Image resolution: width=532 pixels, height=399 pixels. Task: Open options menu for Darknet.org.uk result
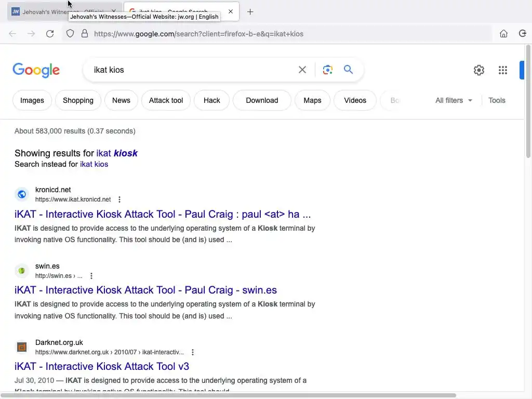click(x=193, y=352)
